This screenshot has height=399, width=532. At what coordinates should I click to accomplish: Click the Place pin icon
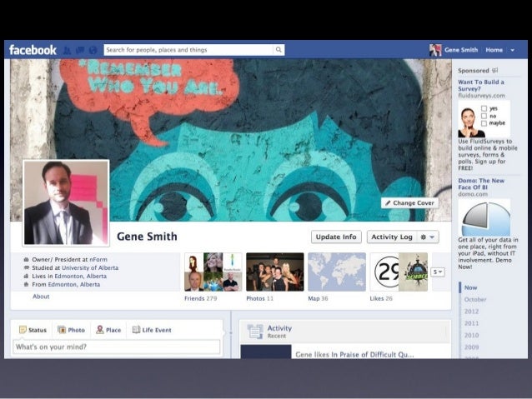pos(100,330)
